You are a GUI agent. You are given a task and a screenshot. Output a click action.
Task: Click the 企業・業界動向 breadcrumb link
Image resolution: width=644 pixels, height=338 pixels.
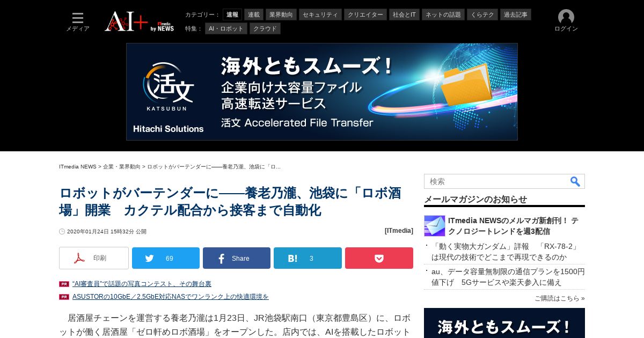coord(122,167)
